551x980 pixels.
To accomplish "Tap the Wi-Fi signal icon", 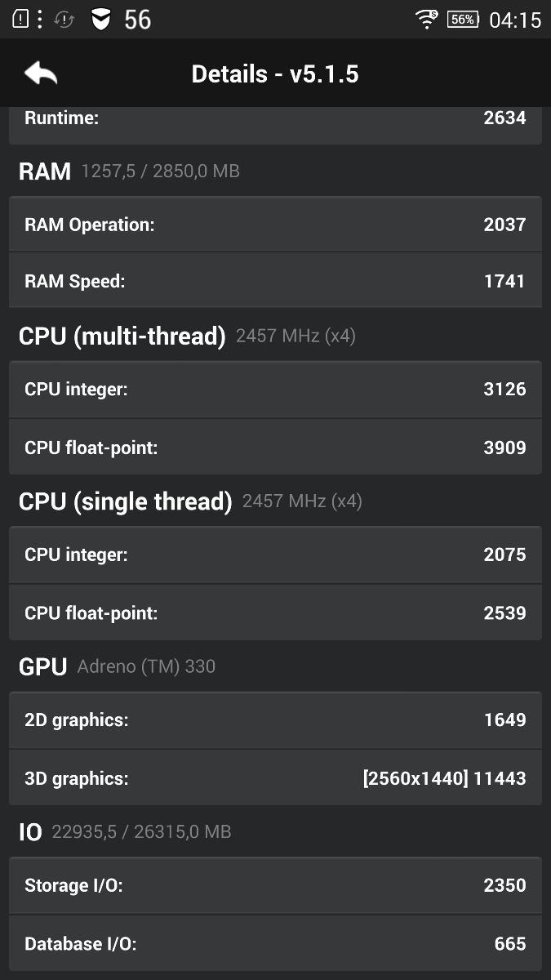I will tap(426, 20).
